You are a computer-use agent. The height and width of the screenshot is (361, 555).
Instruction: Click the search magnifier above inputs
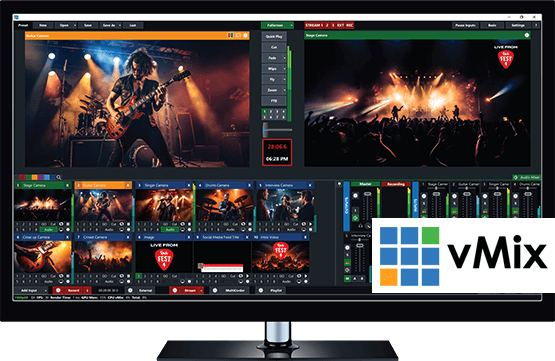59,177
